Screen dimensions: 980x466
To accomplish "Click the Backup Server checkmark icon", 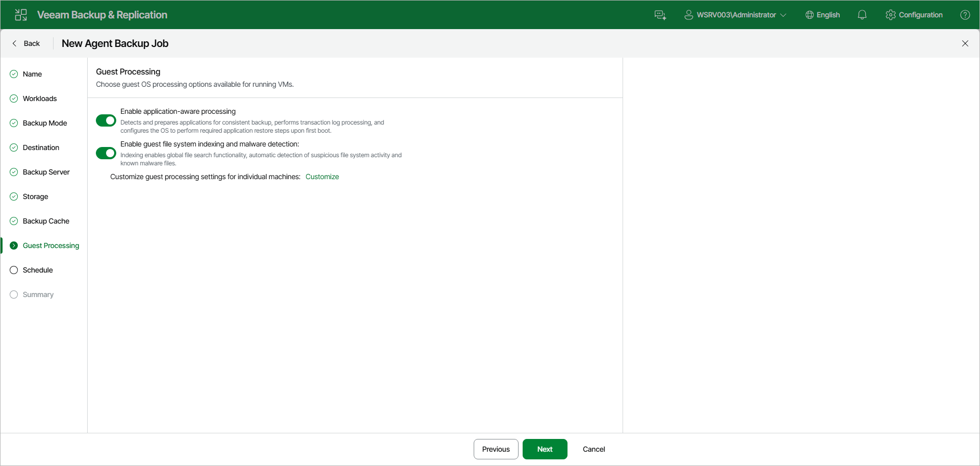I will pos(14,172).
